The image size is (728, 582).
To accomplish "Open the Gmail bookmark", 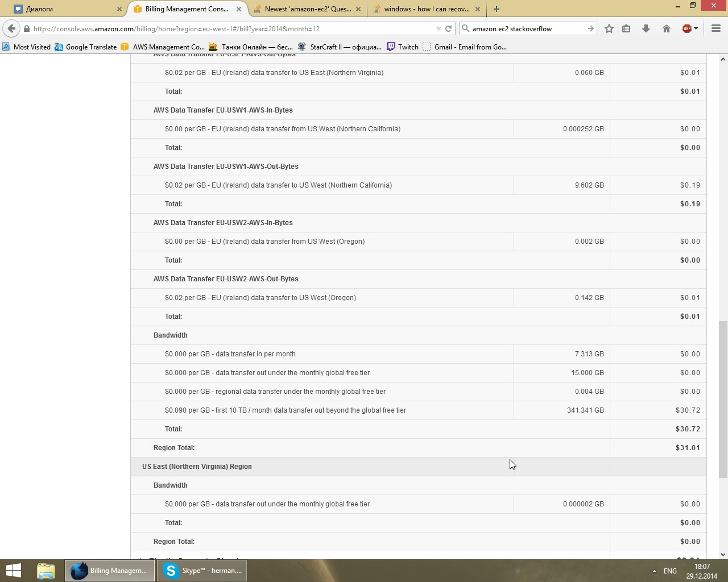I will 465,47.
